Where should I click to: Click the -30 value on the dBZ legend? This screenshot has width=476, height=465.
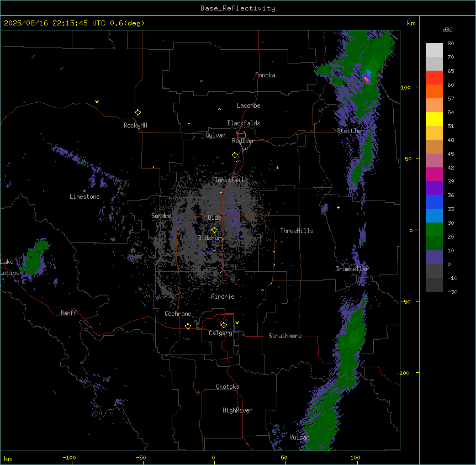(x=452, y=292)
